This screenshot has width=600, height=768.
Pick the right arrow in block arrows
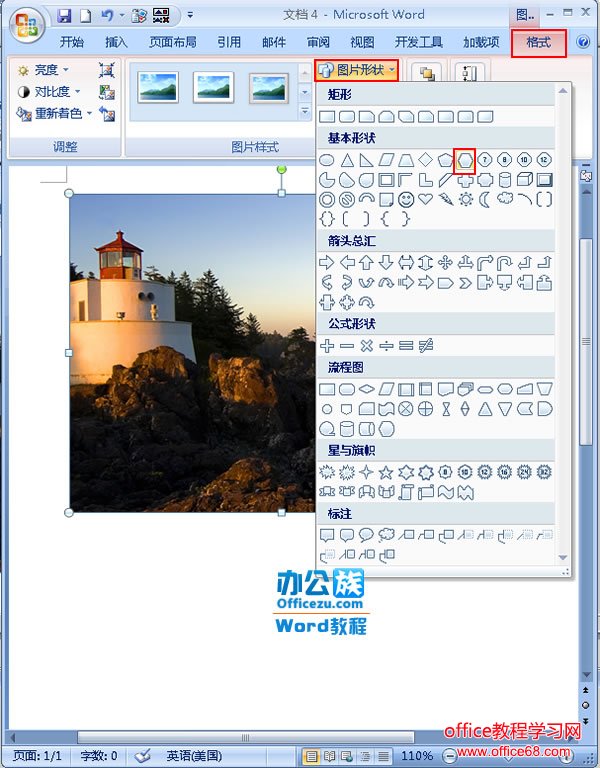(327, 263)
